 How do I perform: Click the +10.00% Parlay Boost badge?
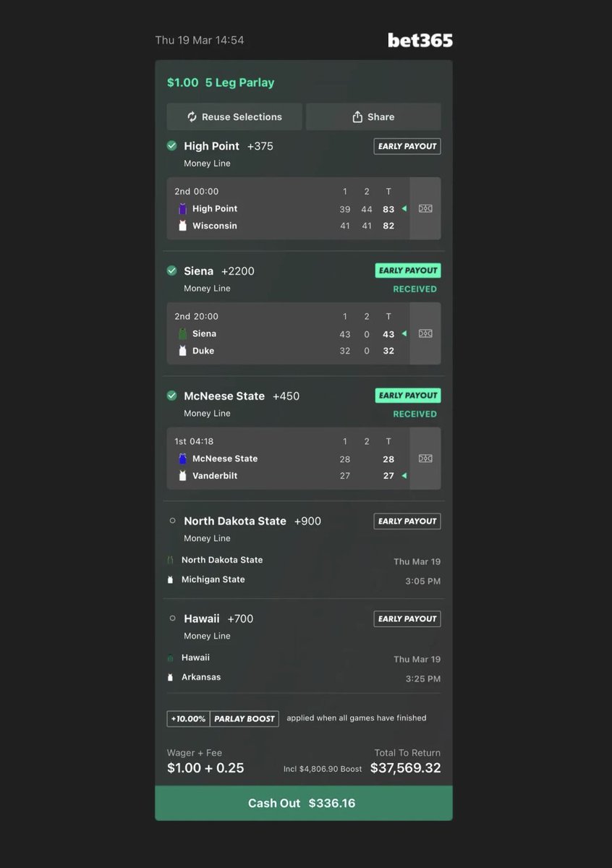223,718
